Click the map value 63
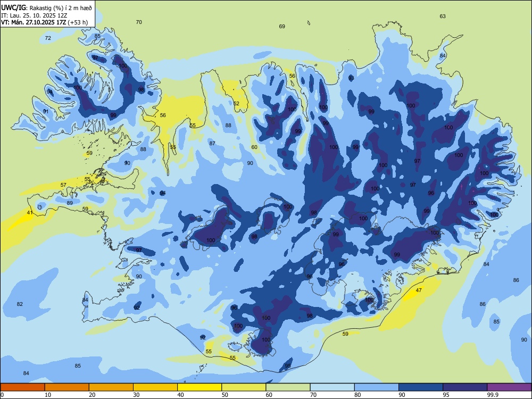The height and width of the screenshot is (399, 532). (x=443, y=16)
